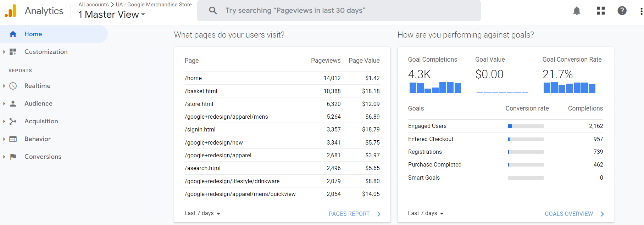Open the GOALS OVERVIEW link
The width and height of the screenshot is (644, 225).
tap(569, 214)
